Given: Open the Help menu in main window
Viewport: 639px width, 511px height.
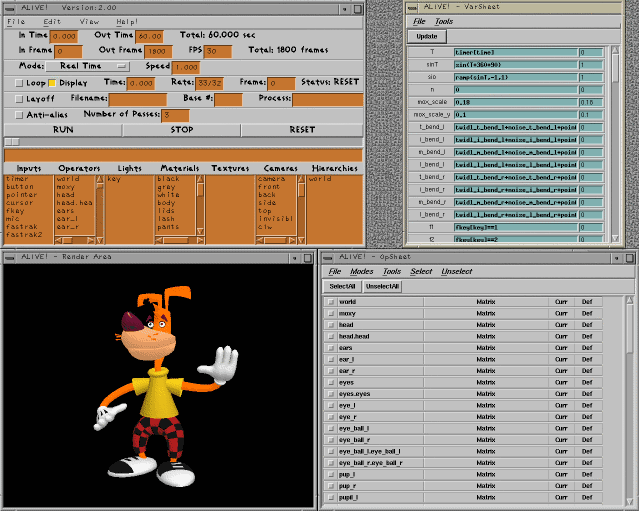Looking at the screenshot, I should tap(127, 21).
